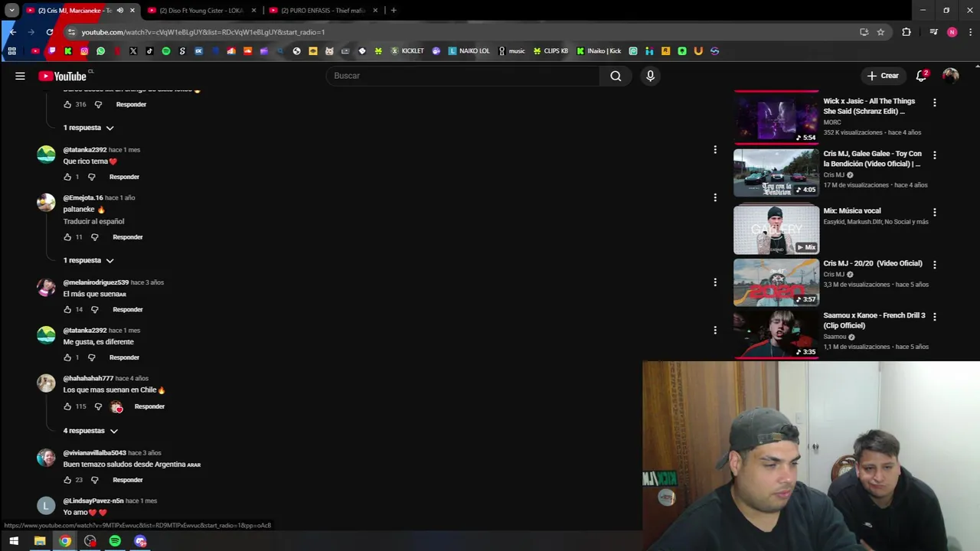Open the extensions puzzle icon
Viewport: 980px width, 551px height.
click(906, 32)
